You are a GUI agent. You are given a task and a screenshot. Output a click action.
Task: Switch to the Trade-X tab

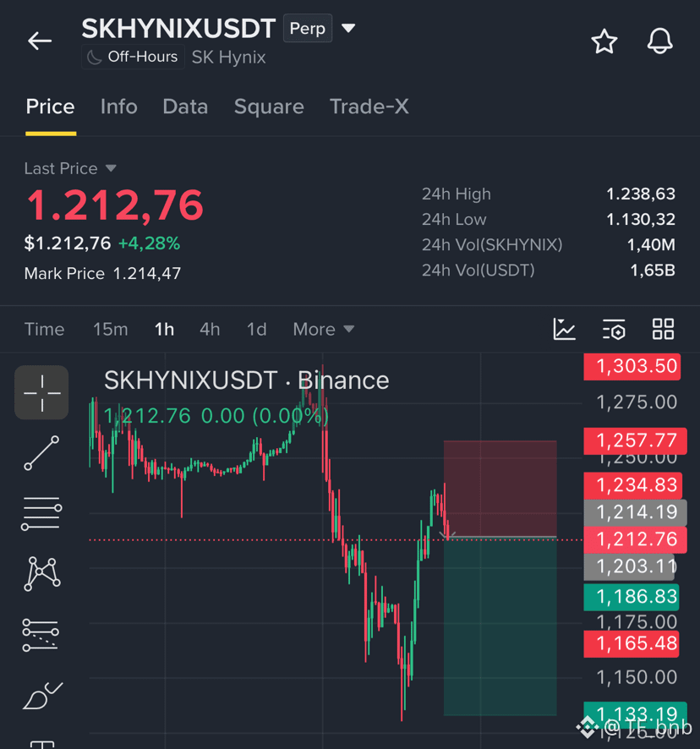point(369,107)
